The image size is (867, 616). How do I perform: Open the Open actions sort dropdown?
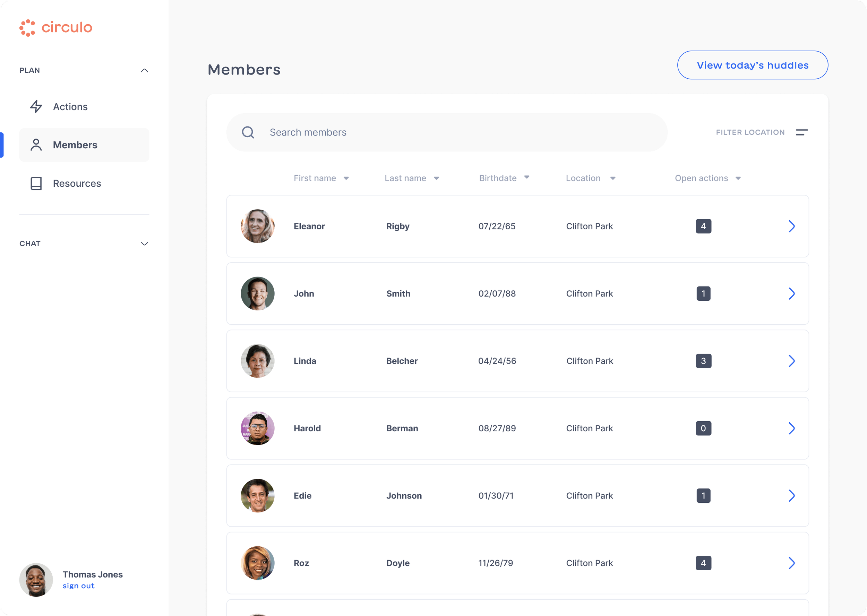(x=738, y=178)
